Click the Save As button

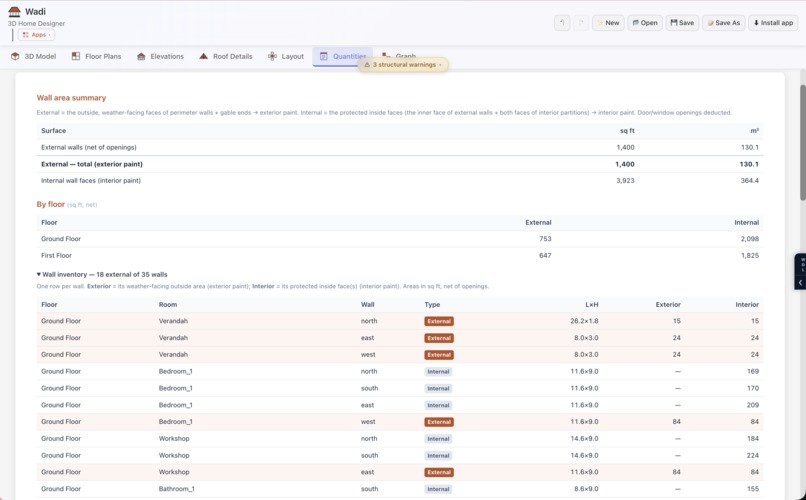(x=723, y=23)
